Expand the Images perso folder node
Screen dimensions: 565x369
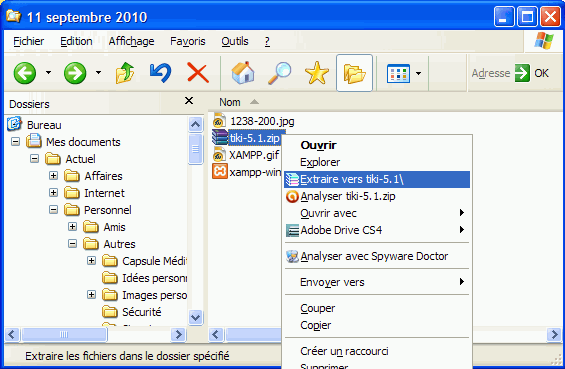point(92,295)
